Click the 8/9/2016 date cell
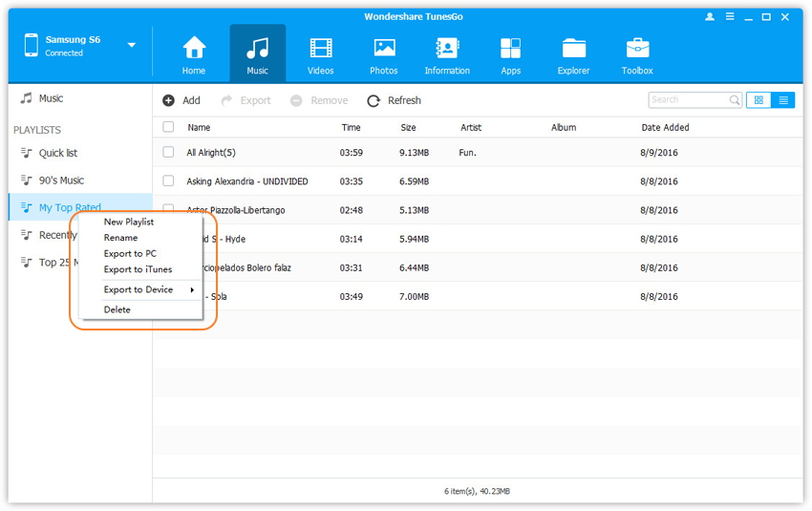Image resolution: width=812 pixels, height=511 pixels. pos(659,153)
